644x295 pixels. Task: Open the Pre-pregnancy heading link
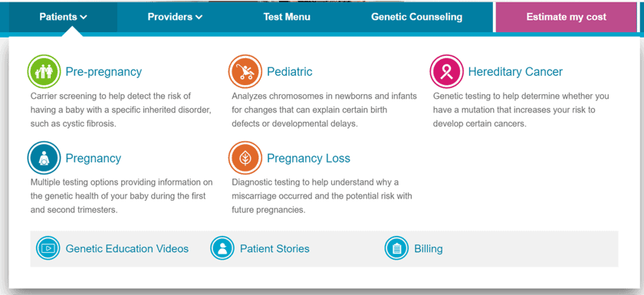[103, 72]
